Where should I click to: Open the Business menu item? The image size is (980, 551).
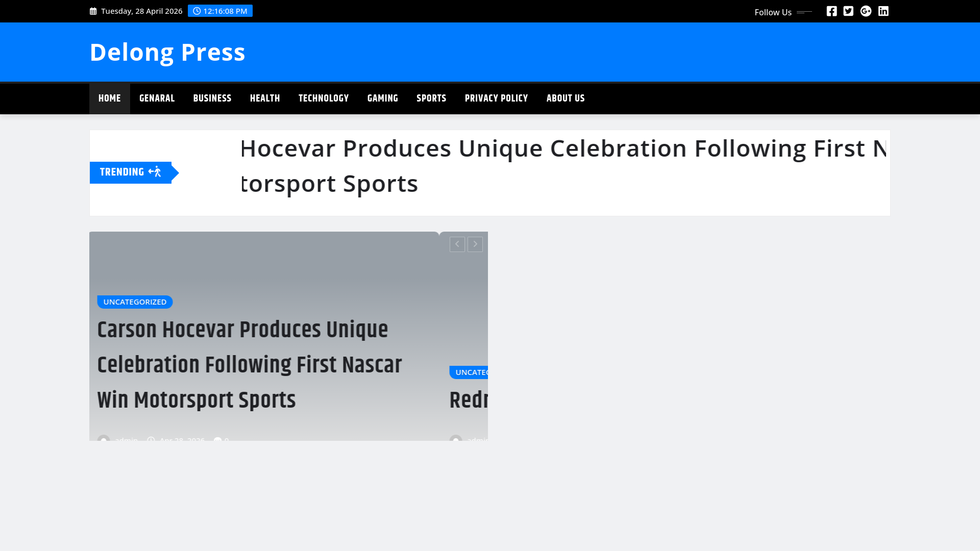click(x=212, y=98)
